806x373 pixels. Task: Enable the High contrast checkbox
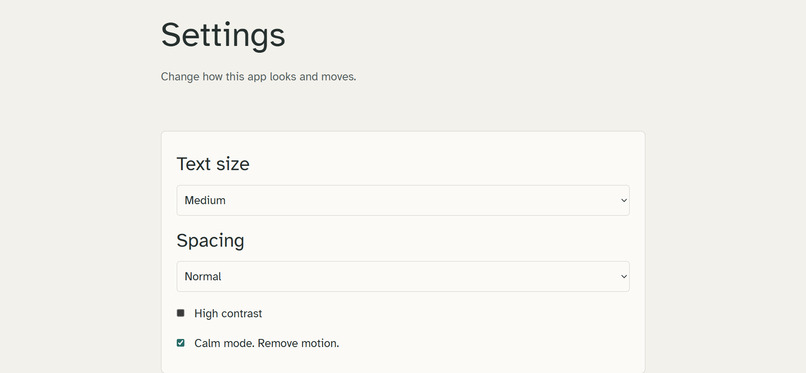coord(180,313)
